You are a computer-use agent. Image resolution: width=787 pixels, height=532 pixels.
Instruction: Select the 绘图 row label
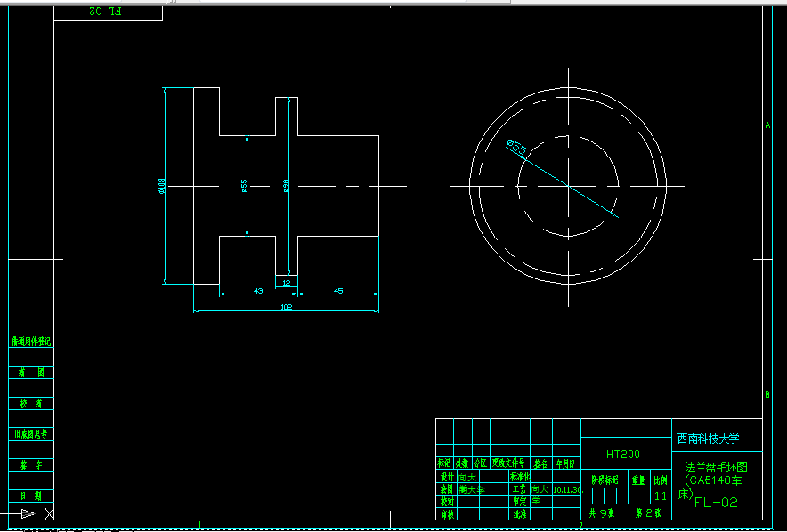446,489
